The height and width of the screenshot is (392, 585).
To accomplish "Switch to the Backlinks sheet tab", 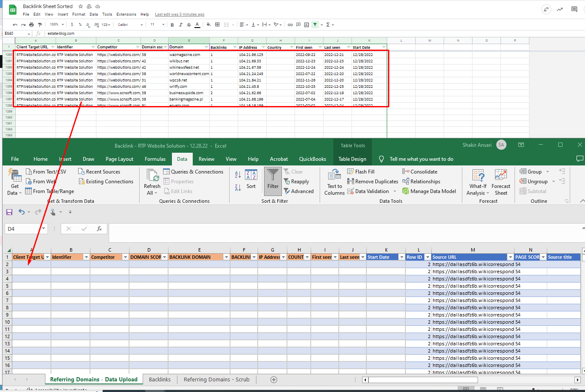I will point(160,380).
